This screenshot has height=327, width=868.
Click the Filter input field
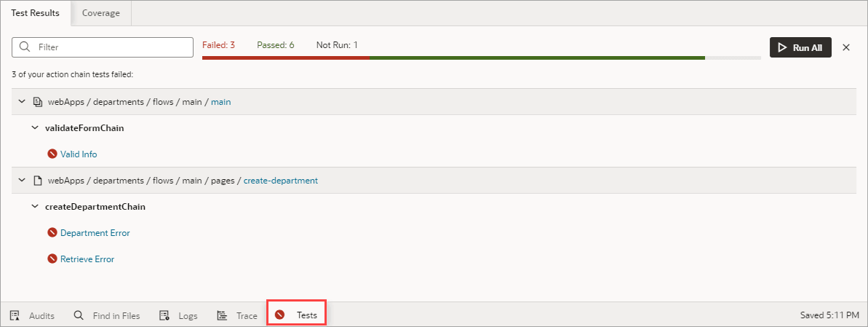tap(103, 47)
